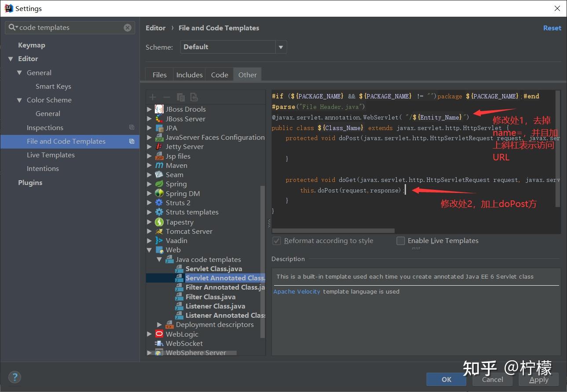Click the Remove Template minus icon

pyautogui.click(x=166, y=97)
